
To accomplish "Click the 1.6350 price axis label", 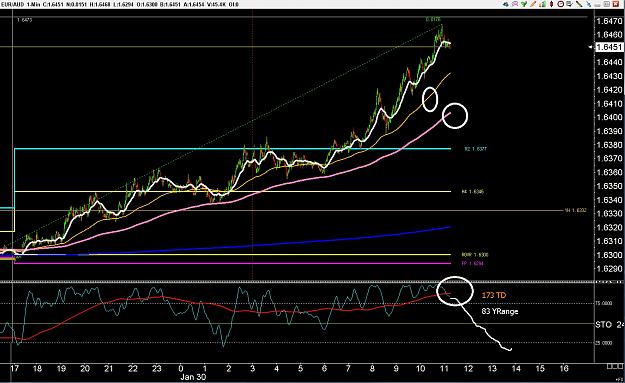I will tap(609, 186).
